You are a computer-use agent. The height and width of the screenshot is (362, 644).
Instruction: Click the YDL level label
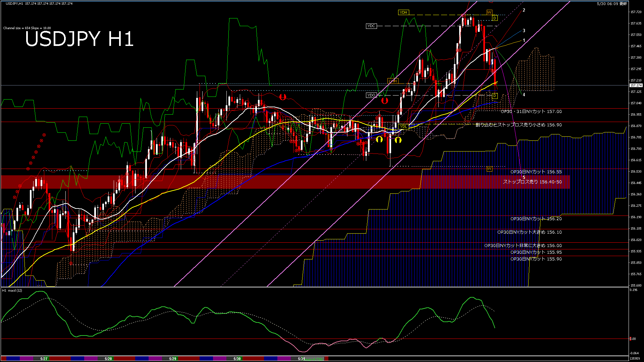[404, 126]
